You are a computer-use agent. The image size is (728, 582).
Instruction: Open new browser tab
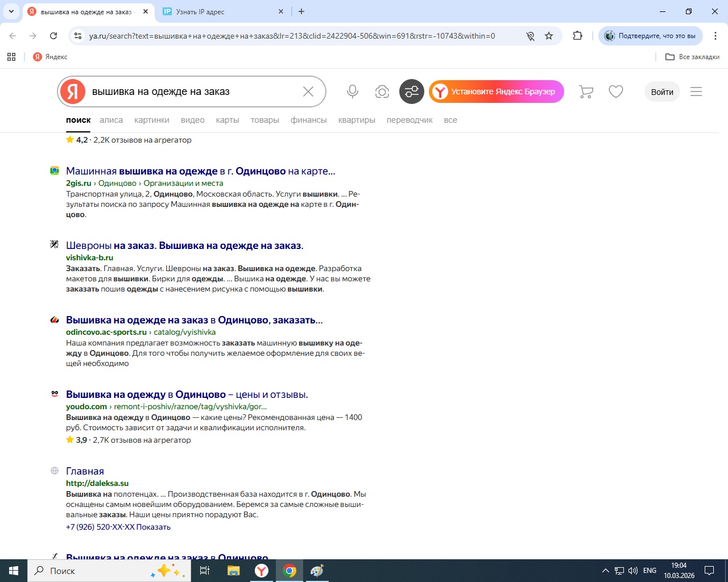[301, 11]
